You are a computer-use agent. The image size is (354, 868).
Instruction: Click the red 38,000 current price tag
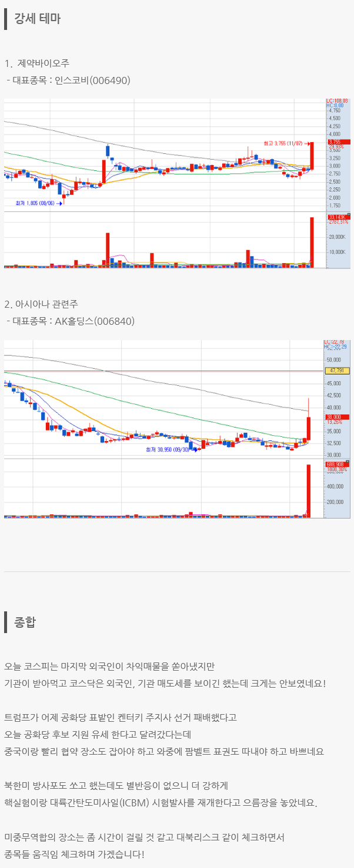tap(336, 417)
